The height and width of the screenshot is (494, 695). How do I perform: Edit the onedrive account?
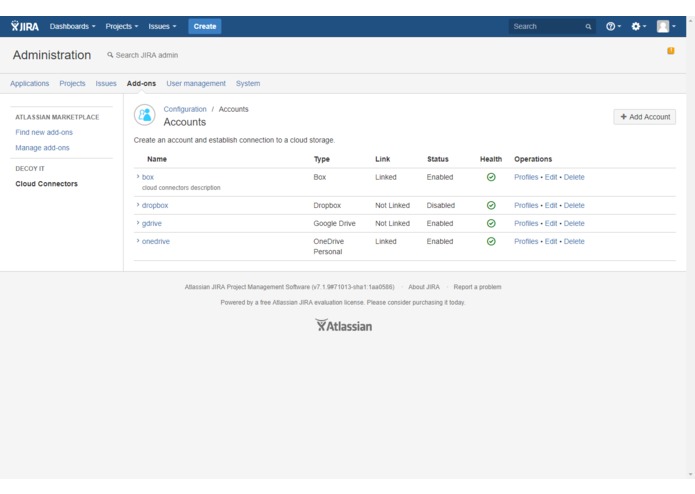coord(551,241)
